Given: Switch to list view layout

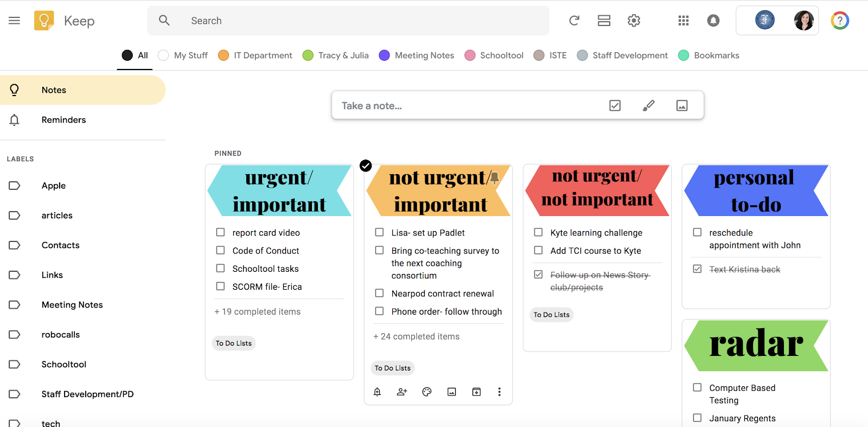Looking at the screenshot, I should pyautogui.click(x=604, y=21).
